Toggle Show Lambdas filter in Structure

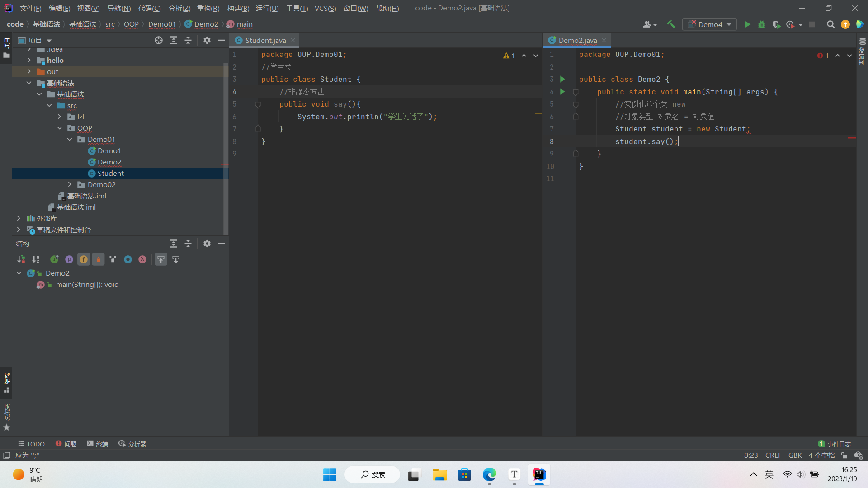(142, 259)
